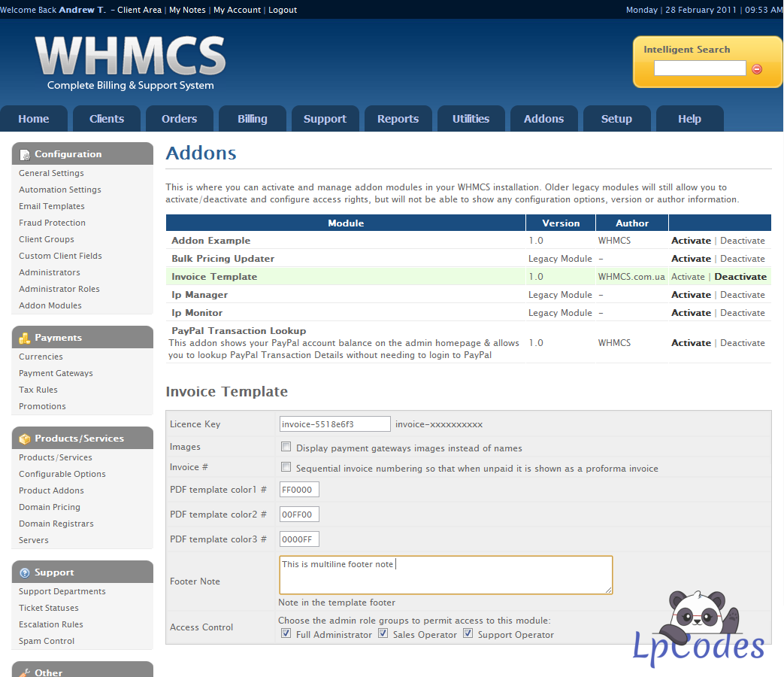Open the Billing menu tab
Image resolution: width=784 pixels, height=677 pixels.
coord(253,119)
